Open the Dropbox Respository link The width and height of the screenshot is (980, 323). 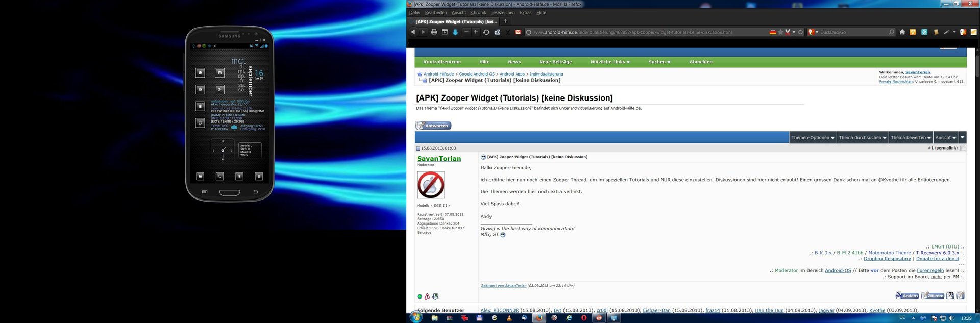tap(887, 259)
